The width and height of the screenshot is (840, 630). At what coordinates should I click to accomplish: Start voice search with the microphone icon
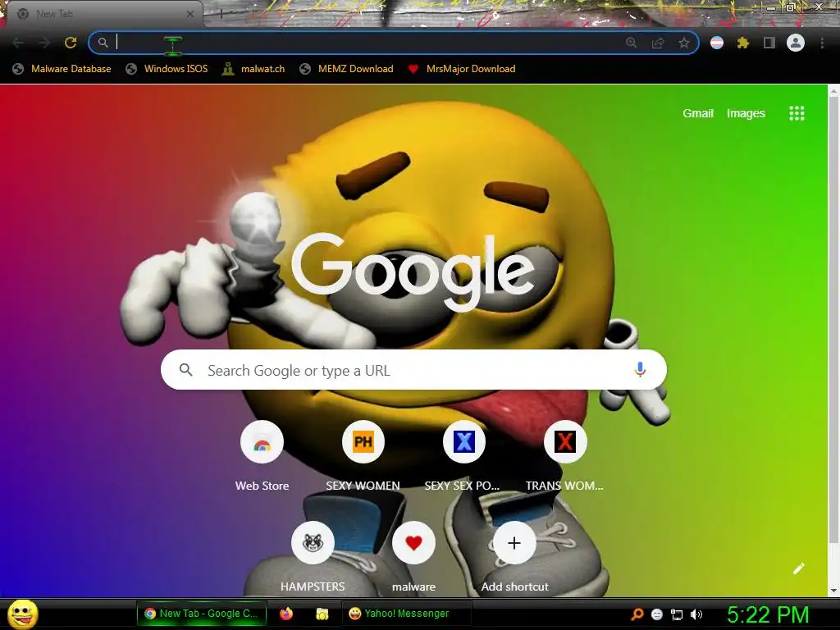click(640, 370)
